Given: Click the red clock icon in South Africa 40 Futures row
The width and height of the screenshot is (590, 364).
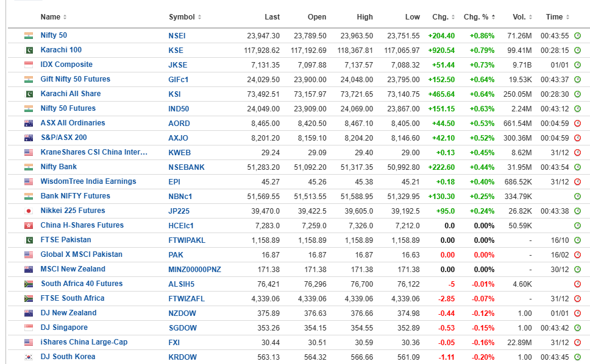Looking at the screenshot, I should (x=578, y=284).
